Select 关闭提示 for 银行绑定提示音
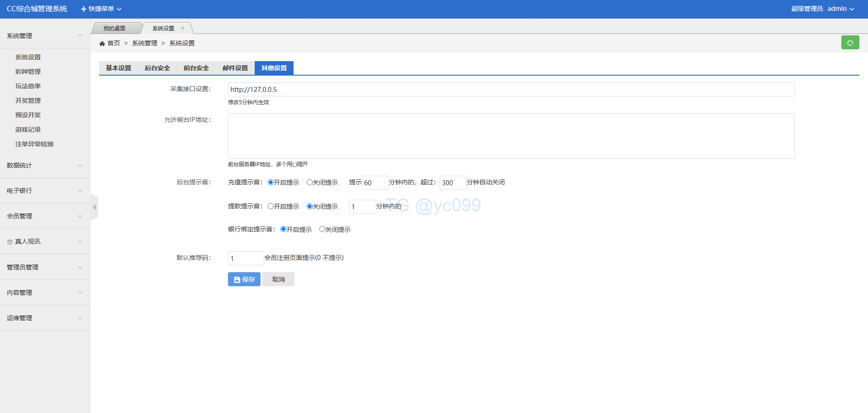This screenshot has height=413, width=868. point(322,229)
